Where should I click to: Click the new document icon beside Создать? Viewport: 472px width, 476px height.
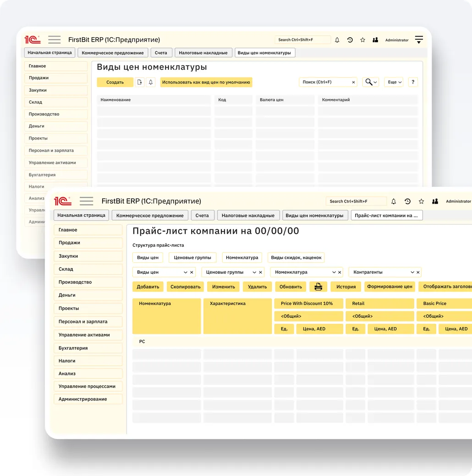pos(140,82)
